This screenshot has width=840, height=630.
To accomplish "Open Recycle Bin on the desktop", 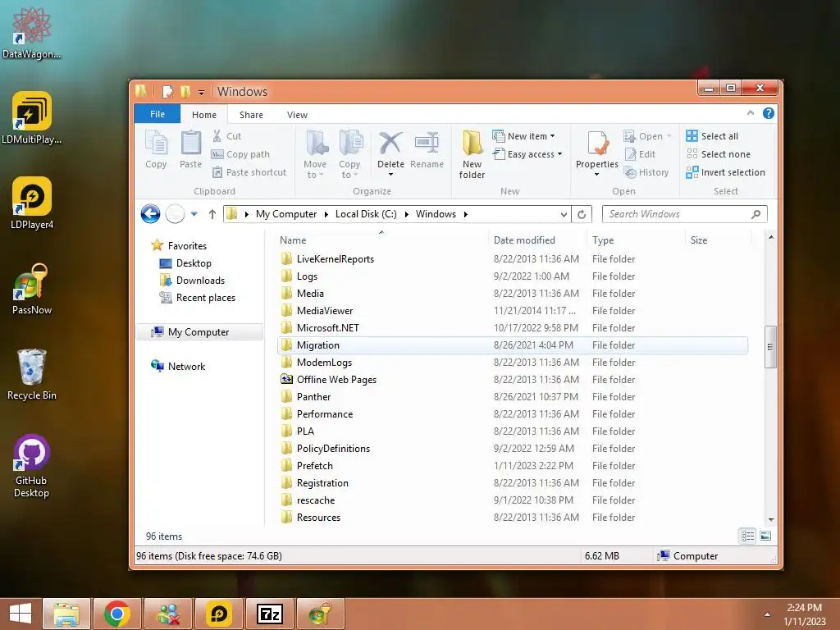I will point(32,374).
